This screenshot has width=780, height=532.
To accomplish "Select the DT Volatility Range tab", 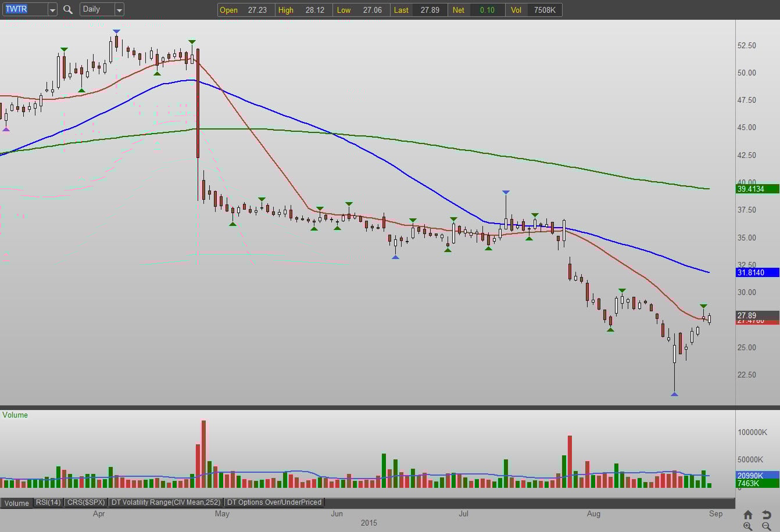I will pyautogui.click(x=166, y=502).
